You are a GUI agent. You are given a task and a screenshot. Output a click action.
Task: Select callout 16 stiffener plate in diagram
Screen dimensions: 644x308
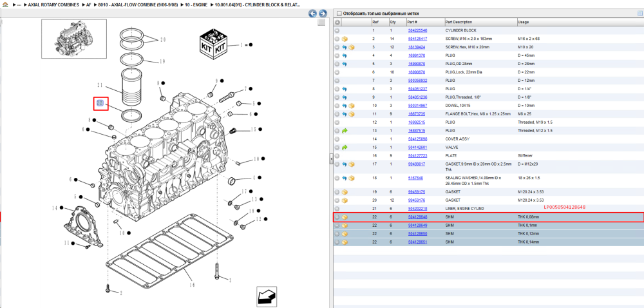[x=191, y=284]
